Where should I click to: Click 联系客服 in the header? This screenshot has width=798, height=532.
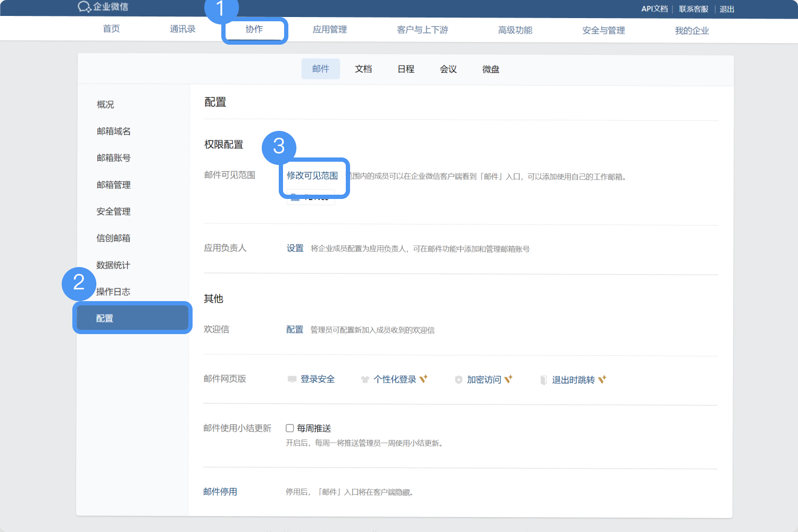point(694,9)
